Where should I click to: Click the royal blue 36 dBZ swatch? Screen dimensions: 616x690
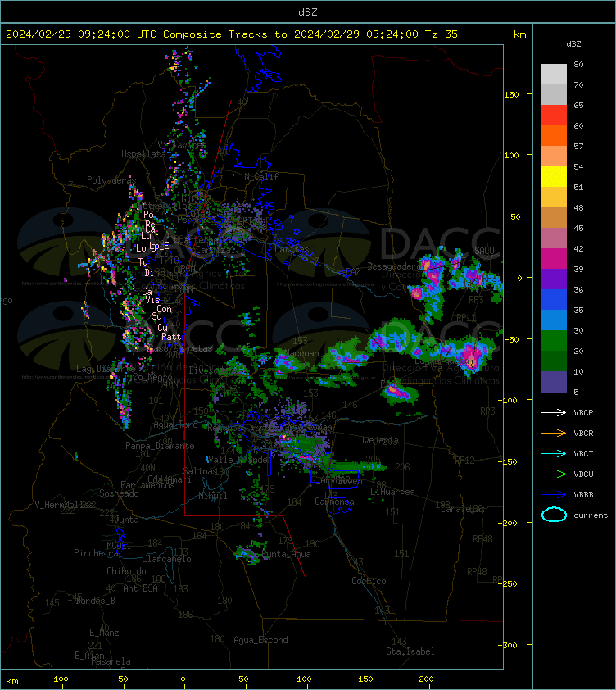pyautogui.click(x=554, y=300)
